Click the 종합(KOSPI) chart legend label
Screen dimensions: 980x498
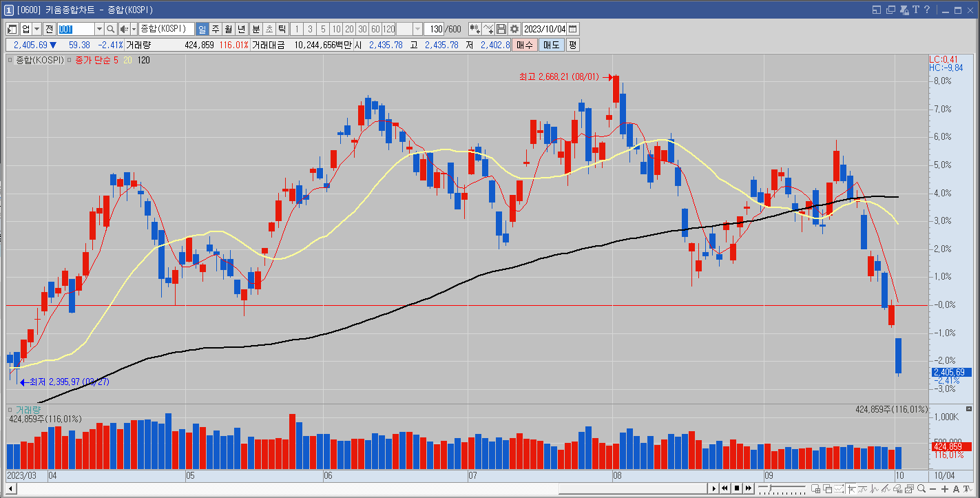coord(40,60)
